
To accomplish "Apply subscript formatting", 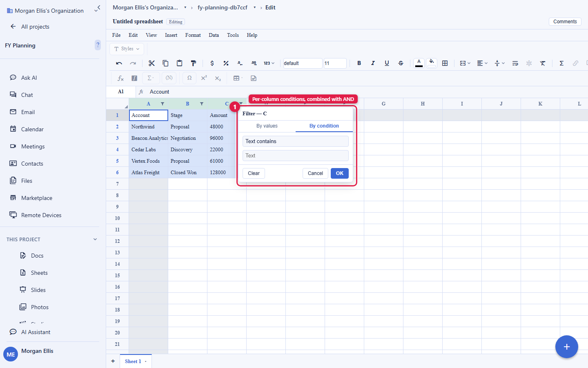I will click(218, 78).
